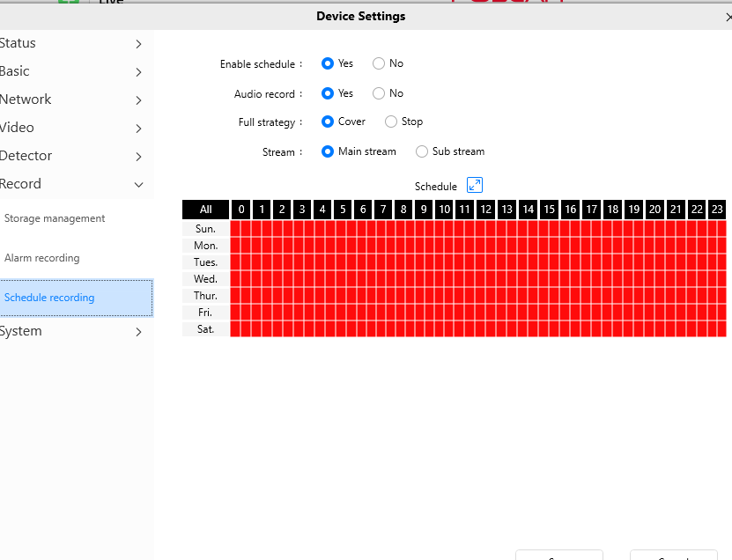Select the Fri. row label

point(206,313)
